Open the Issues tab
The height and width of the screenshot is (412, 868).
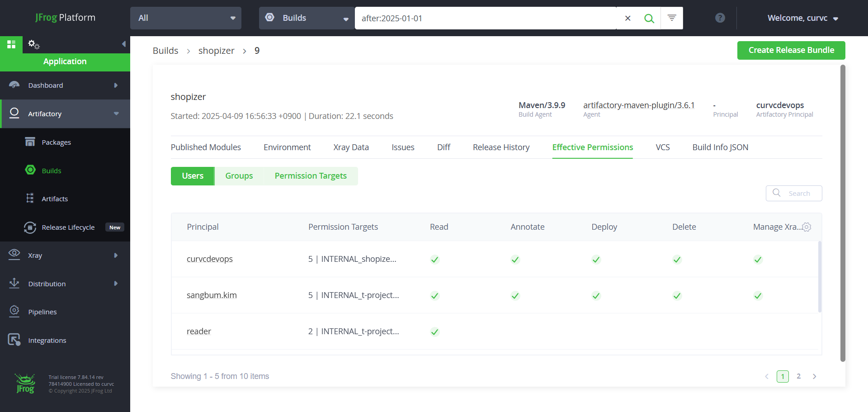pyautogui.click(x=403, y=147)
